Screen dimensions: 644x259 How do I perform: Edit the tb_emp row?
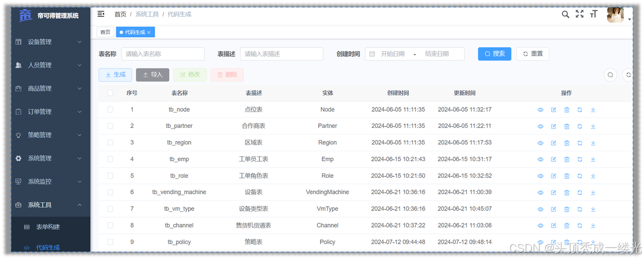553,159
